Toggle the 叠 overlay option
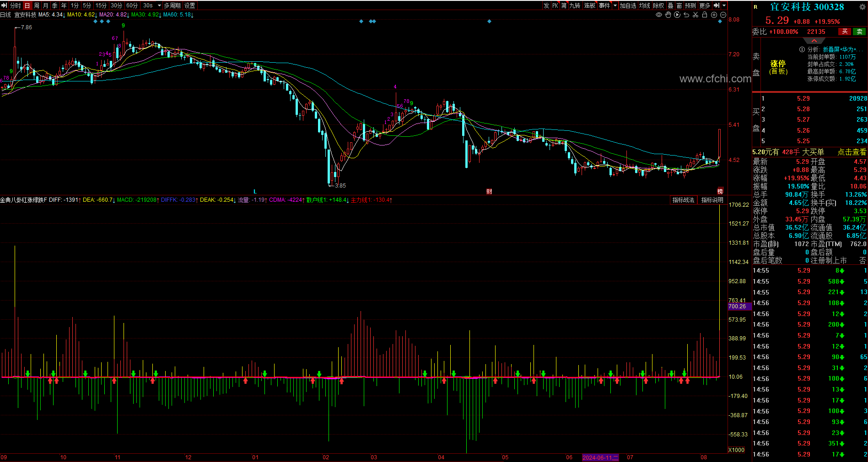868x462 pixels. click(670, 5)
